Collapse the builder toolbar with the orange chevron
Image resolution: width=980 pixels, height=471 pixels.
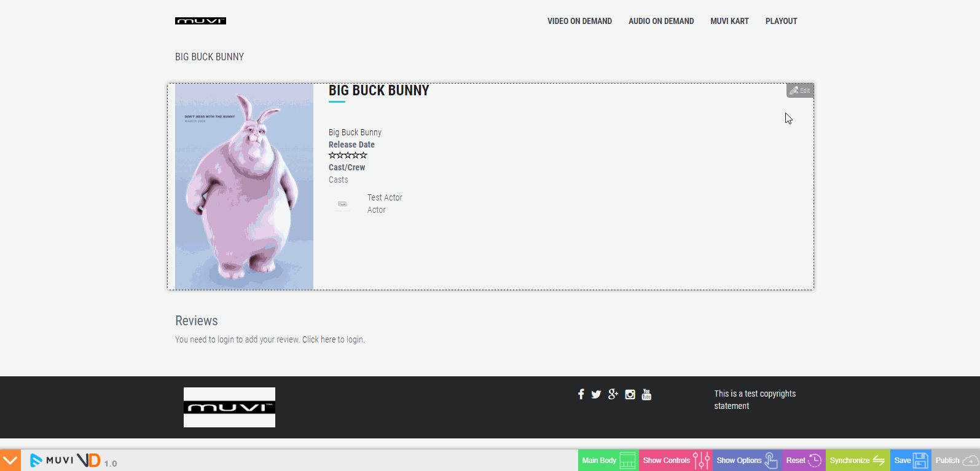[x=10, y=460]
